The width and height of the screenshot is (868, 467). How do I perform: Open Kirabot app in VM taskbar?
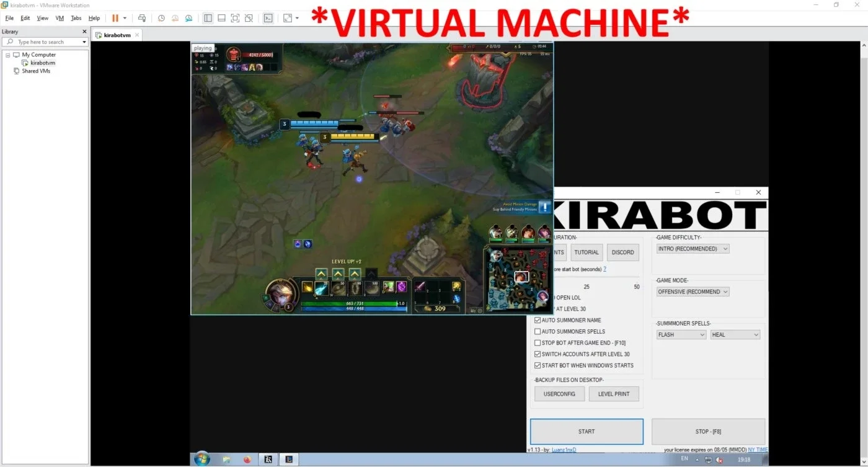coord(269,460)
